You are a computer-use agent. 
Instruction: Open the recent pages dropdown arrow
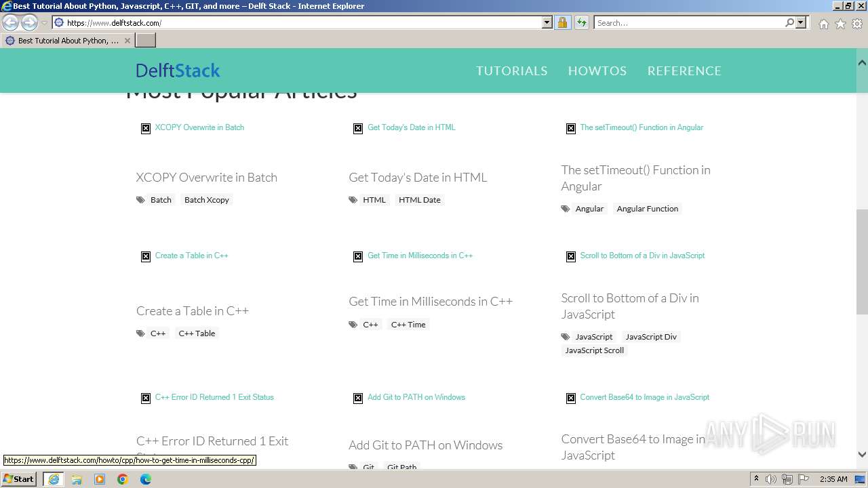click(44, 23)
